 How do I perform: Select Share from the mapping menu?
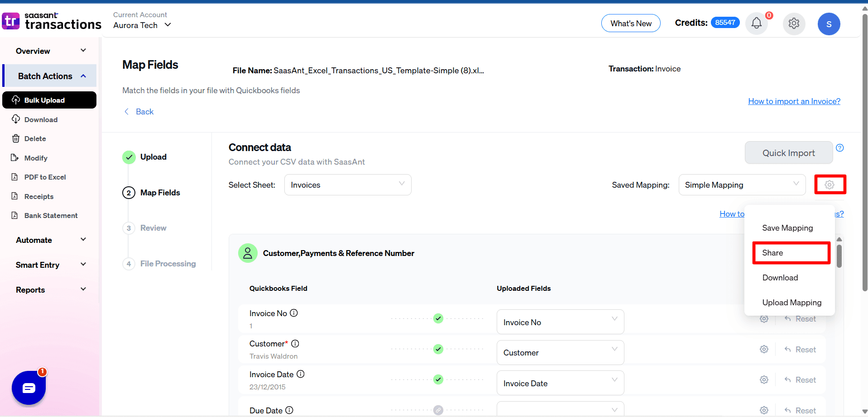tap(791, 253)
